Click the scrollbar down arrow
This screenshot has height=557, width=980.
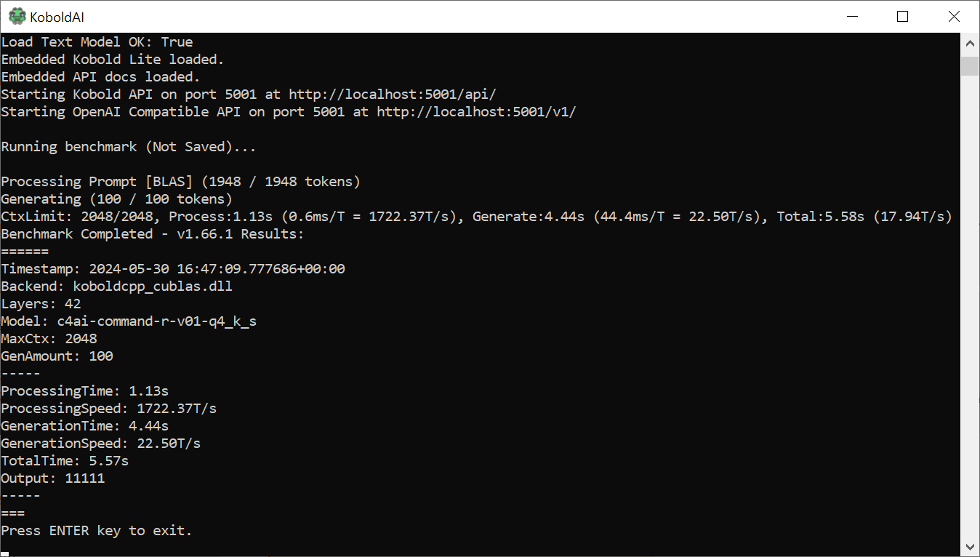tap(970, 546)
